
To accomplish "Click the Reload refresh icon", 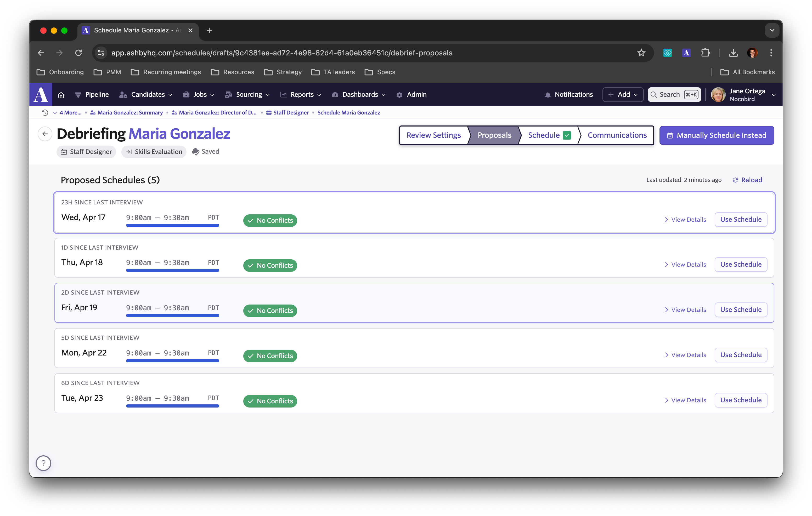I will [x=735, y=180].
